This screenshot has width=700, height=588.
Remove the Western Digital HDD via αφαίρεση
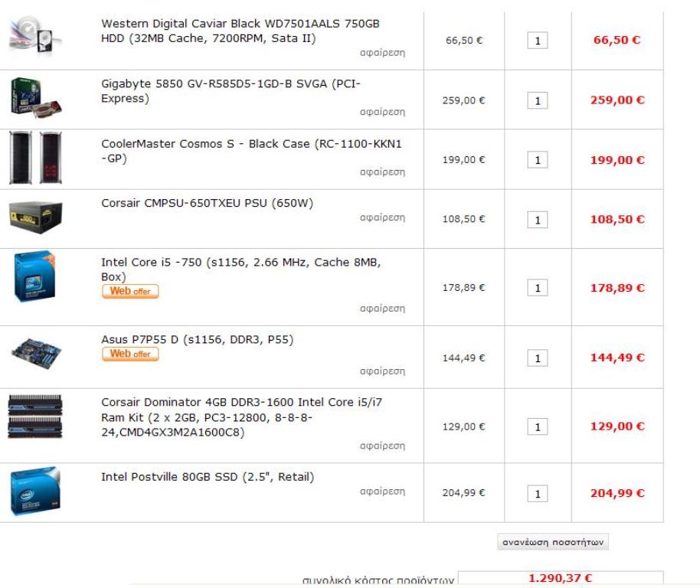pos(382,53)
